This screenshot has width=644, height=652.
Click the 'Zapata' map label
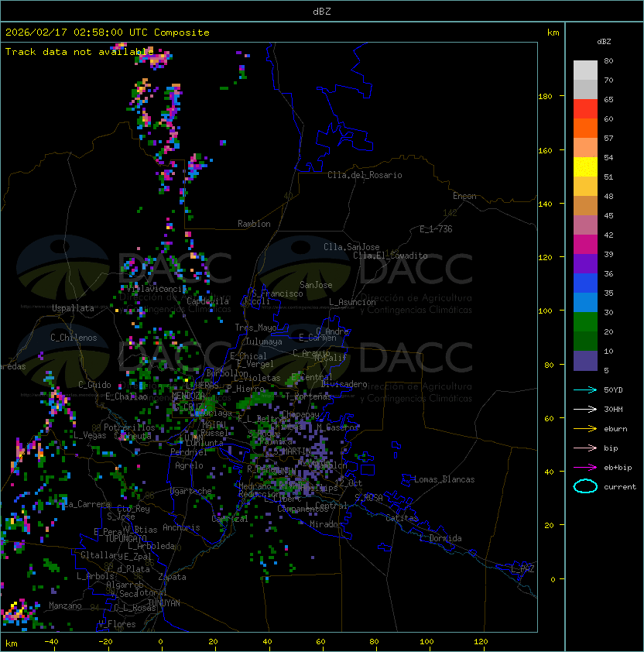(172, 577)
